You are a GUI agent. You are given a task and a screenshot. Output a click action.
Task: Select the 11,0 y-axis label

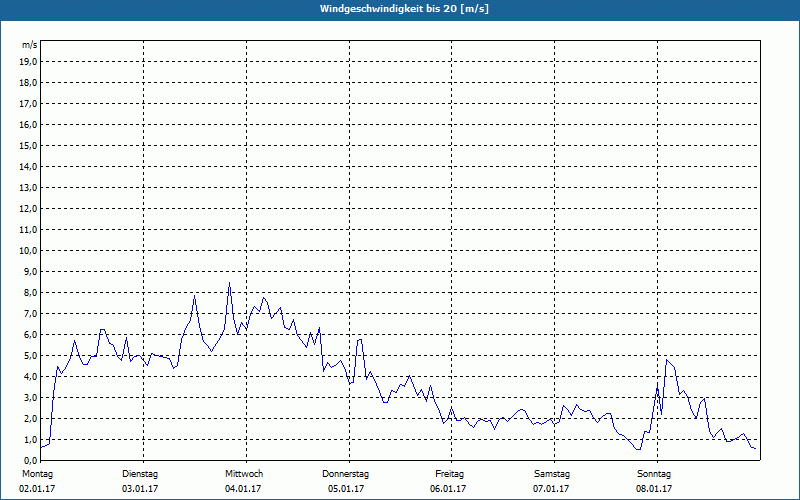[29, 230]
